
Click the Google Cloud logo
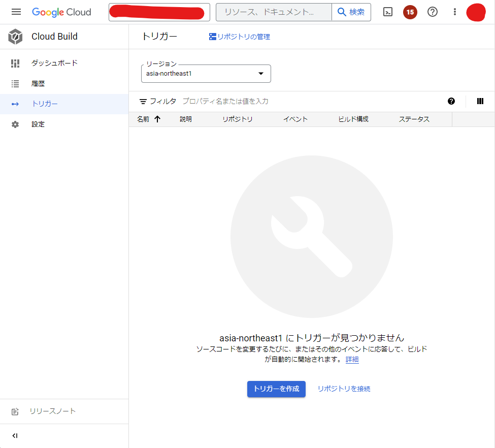point(61,12)
